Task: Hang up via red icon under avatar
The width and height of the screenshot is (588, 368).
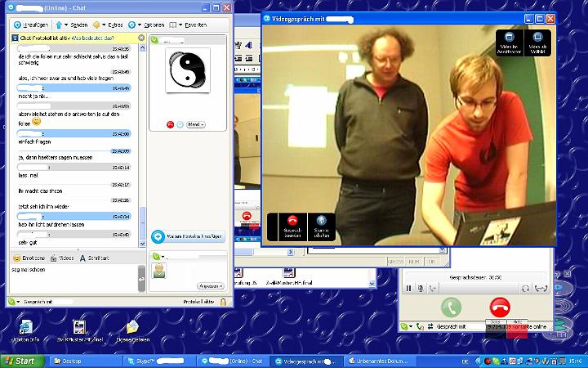Action: 170,124
